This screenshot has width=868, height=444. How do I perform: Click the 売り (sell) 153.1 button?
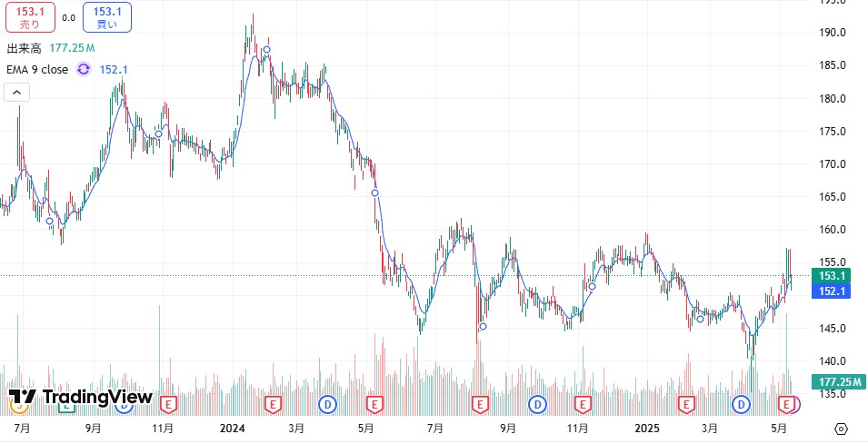[x=30, y=17]
